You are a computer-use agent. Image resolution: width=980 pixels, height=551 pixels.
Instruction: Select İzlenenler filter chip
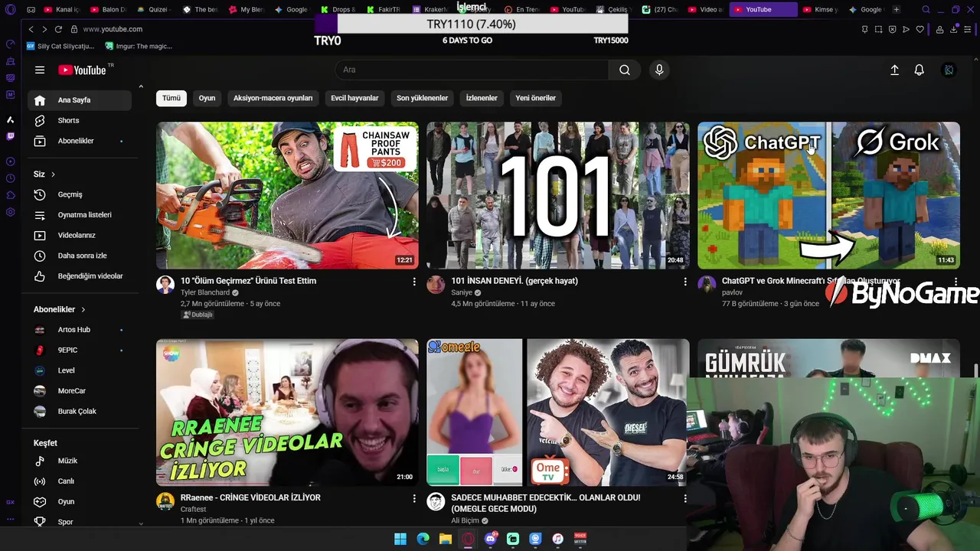point(482,98)
